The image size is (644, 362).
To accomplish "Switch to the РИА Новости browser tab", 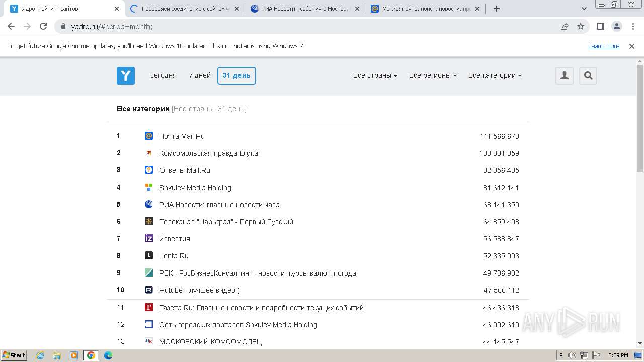I will point(305,9).
